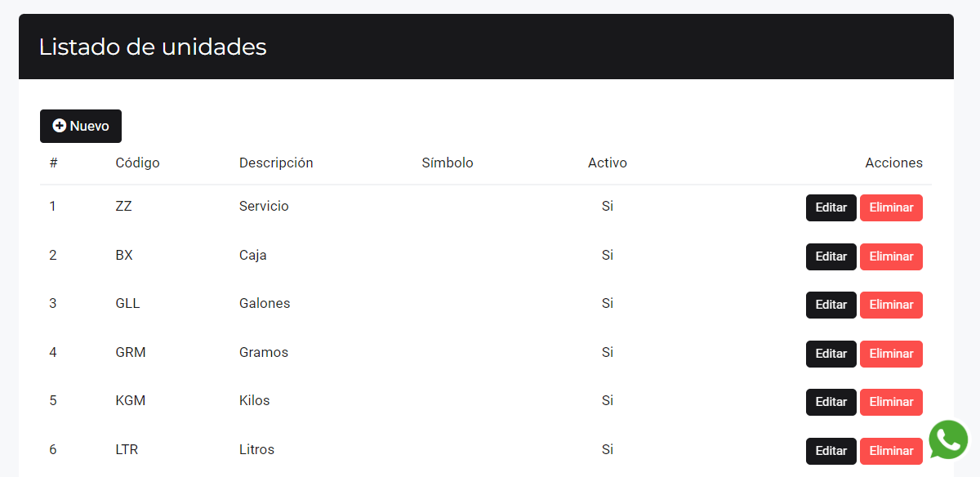Screen dimensions: 980x477
Task: Remove the Galones unit
Action: [x=891, y=305]
